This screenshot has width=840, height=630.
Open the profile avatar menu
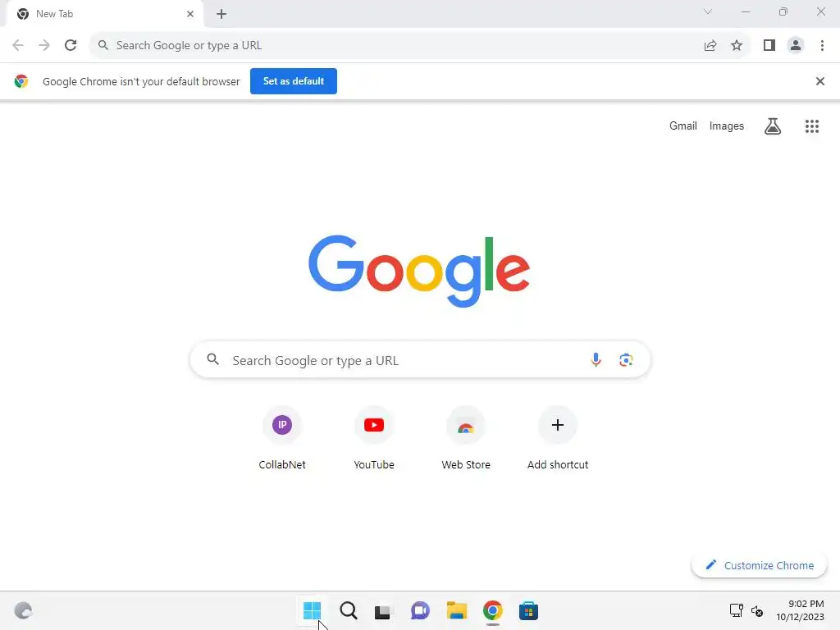click(796, 46)
